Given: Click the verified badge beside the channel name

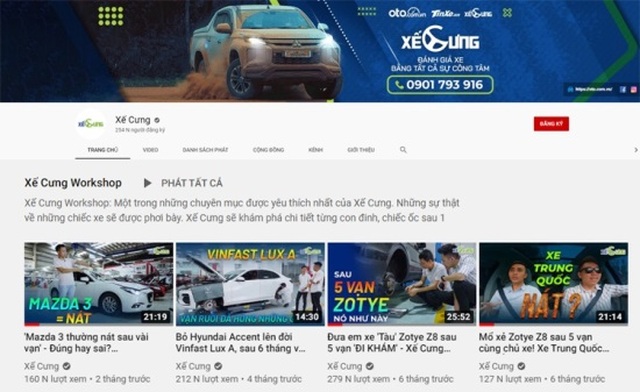Looking at the screenshot, I should click(157, 120).
